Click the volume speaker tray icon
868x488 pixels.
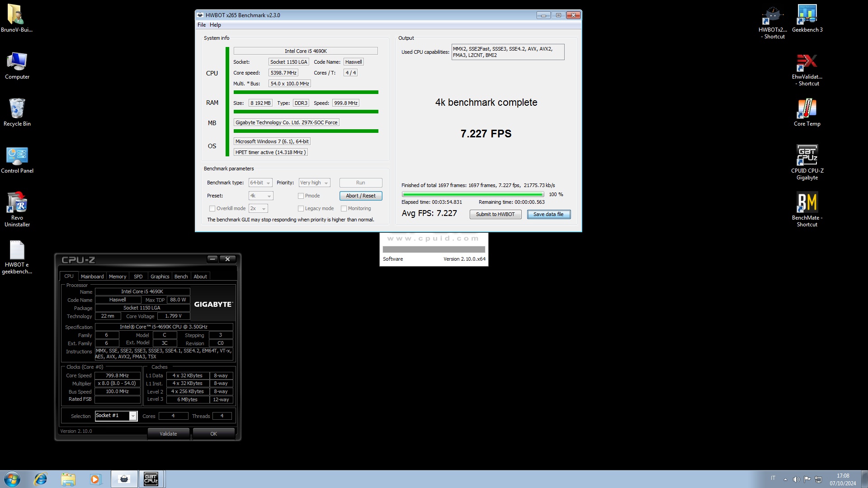coord(796,479)
